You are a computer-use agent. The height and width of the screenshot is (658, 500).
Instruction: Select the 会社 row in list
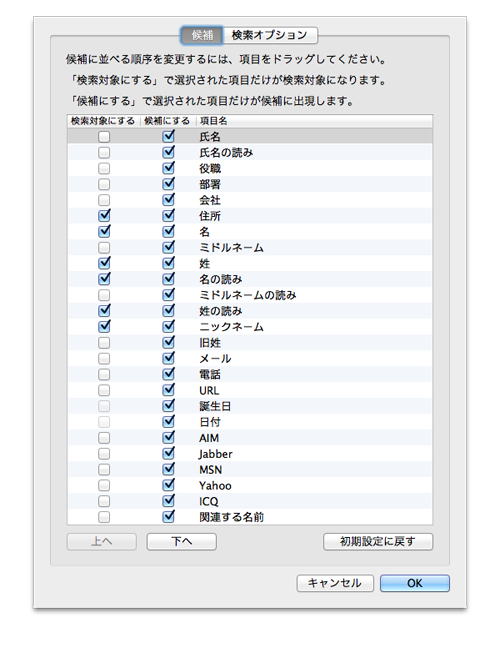pos(250,200)
